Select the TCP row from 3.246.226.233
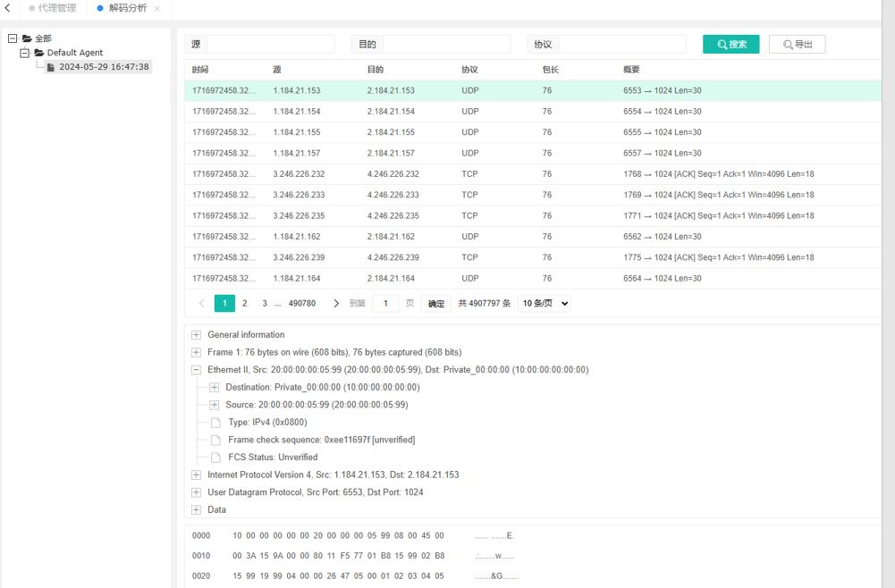The image size is (895, 588). coord(501,195)
